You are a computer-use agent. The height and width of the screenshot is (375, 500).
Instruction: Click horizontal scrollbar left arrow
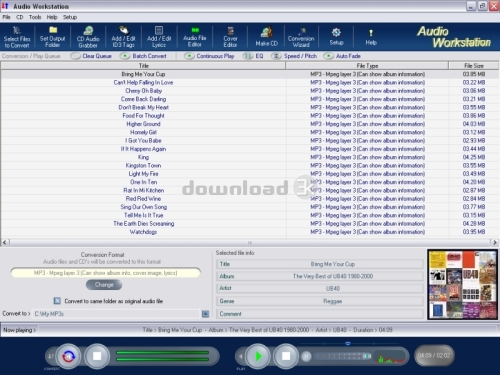(x=5, y=242)
